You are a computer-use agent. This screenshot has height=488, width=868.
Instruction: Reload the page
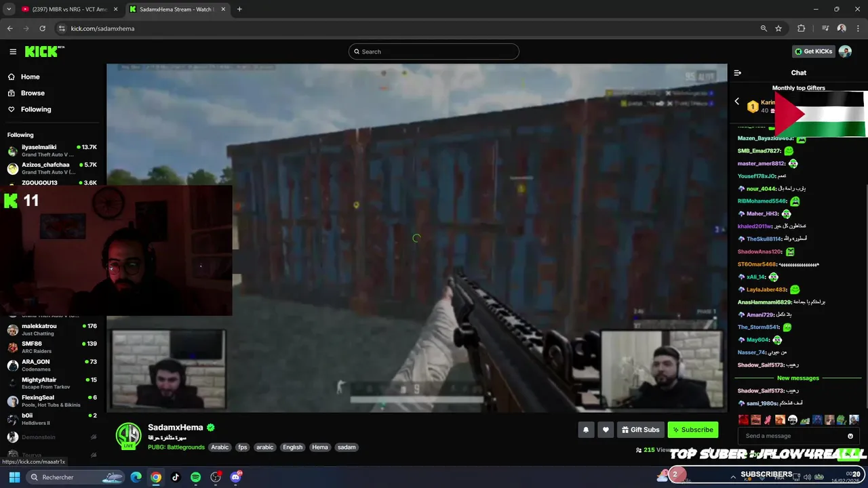42,28
